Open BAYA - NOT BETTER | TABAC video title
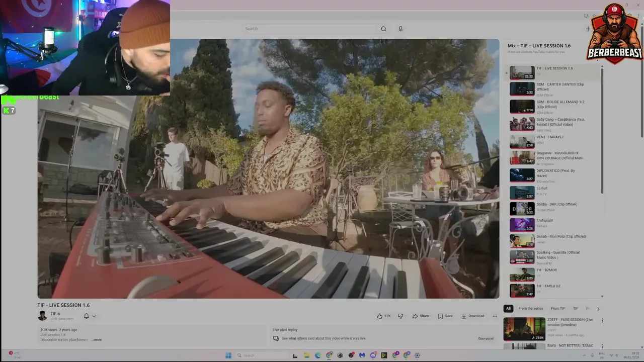644x362 pixels. [x=570, y=345]
